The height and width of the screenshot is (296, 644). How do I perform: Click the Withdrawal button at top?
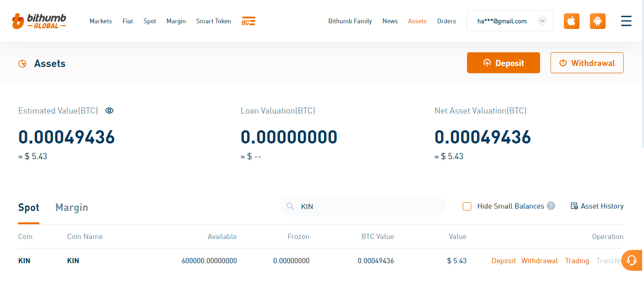[587, 63]
